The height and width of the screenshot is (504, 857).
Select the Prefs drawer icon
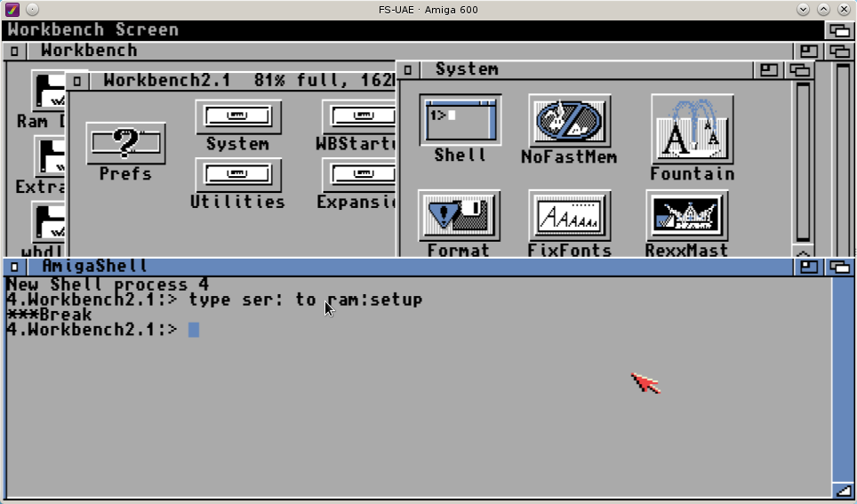[125, 143]
